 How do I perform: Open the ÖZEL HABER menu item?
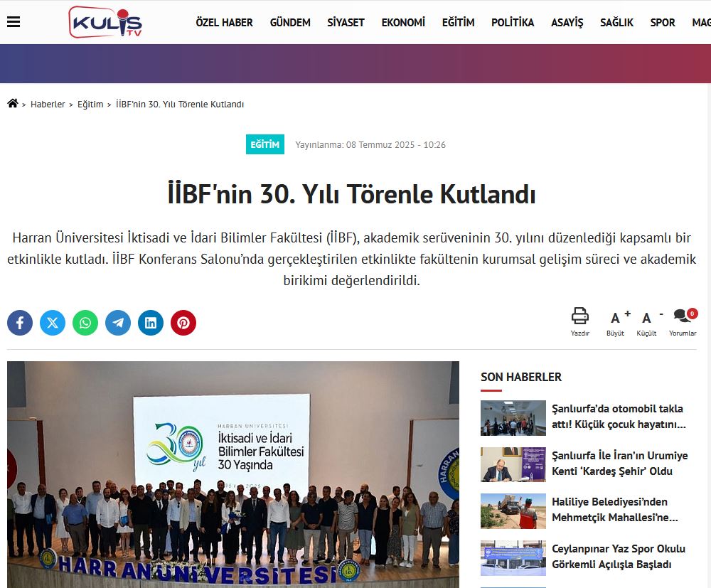click(224, 23)
